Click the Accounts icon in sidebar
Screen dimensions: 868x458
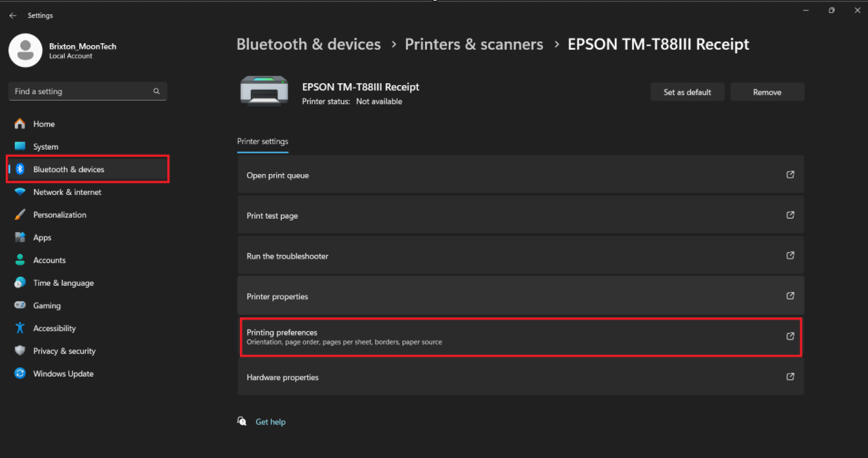pos(19,260)
